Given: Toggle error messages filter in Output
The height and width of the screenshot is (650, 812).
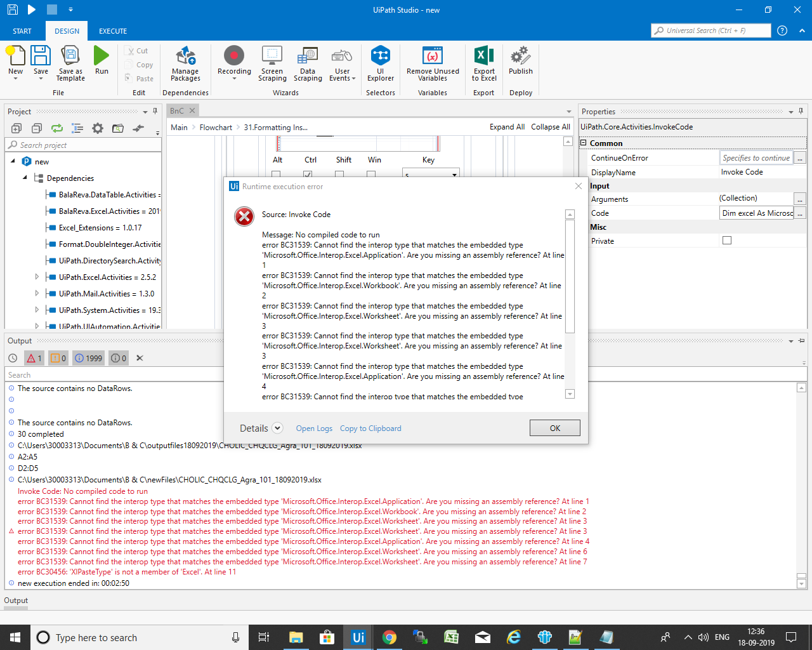Looking at the screenshot, I should tap(34, 358).
